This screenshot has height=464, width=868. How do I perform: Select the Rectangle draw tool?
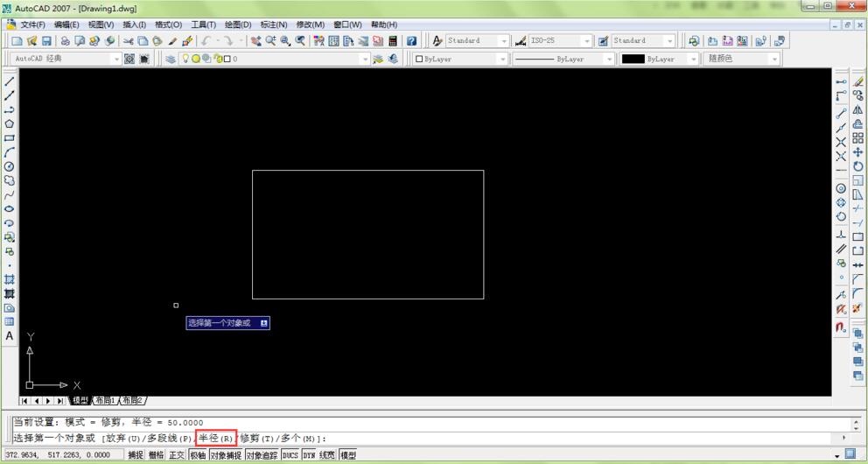point(10,137)
